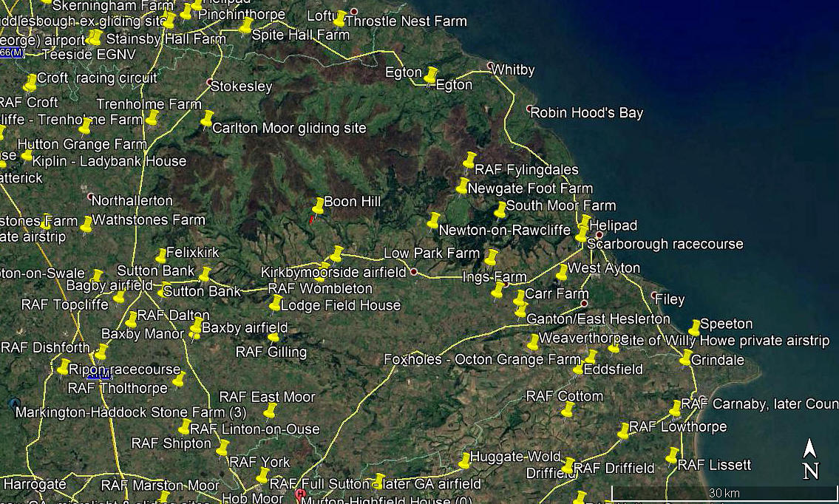Select the Newgate Foot Farm pushpin
This screenshot has height=504, width=839.
coord(462,185)
